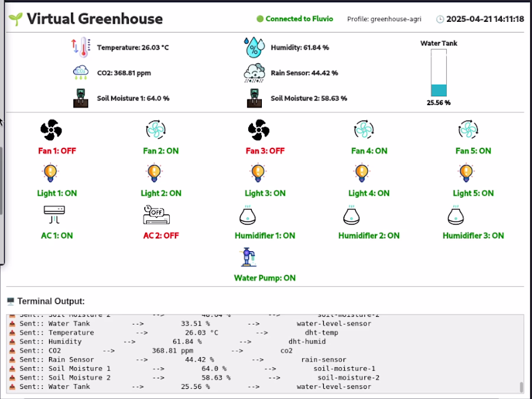The width and height of the screenshot is (532, 399).
Task: Click the Light 2 bulb icon
Action: tap(154, 173)
